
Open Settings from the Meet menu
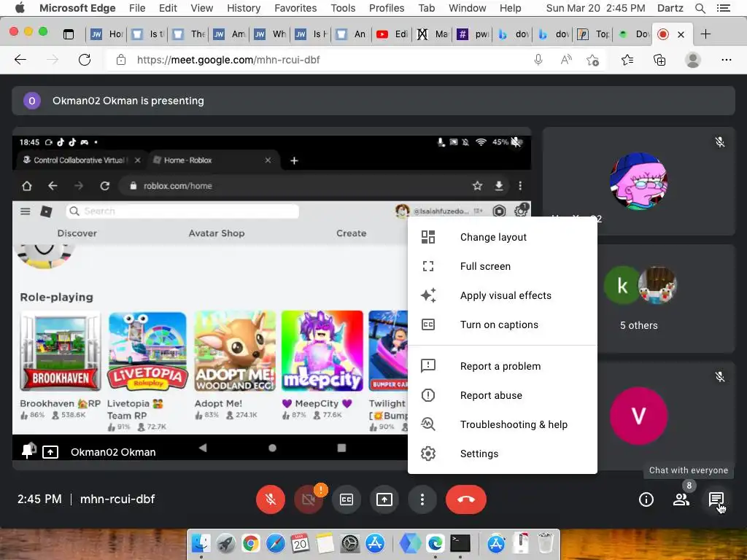click(x=502, y=454)
